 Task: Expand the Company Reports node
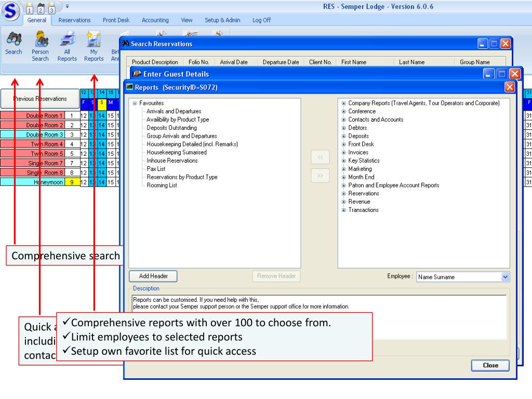click(344, 103)
